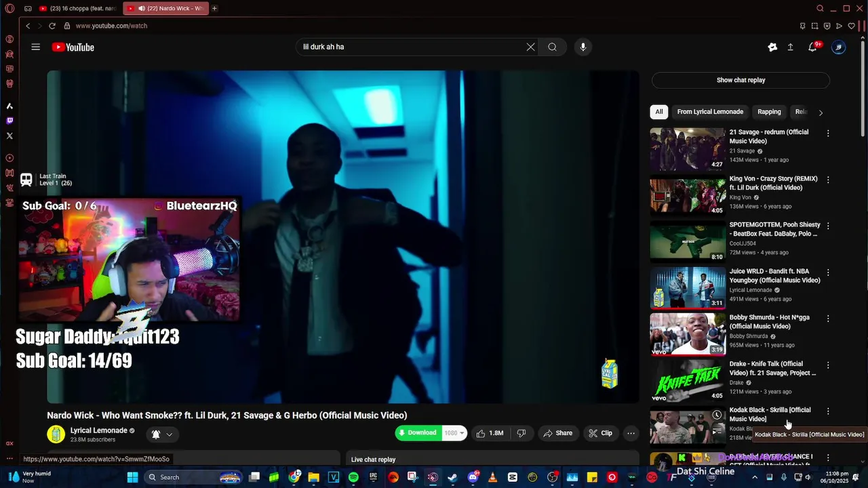The height and width of the screenshot is (488, 868).
Task: Open options menu for SPOTEMGOTTEM BeatBox video
Action: pyautogui.click(x=828, y=226)
